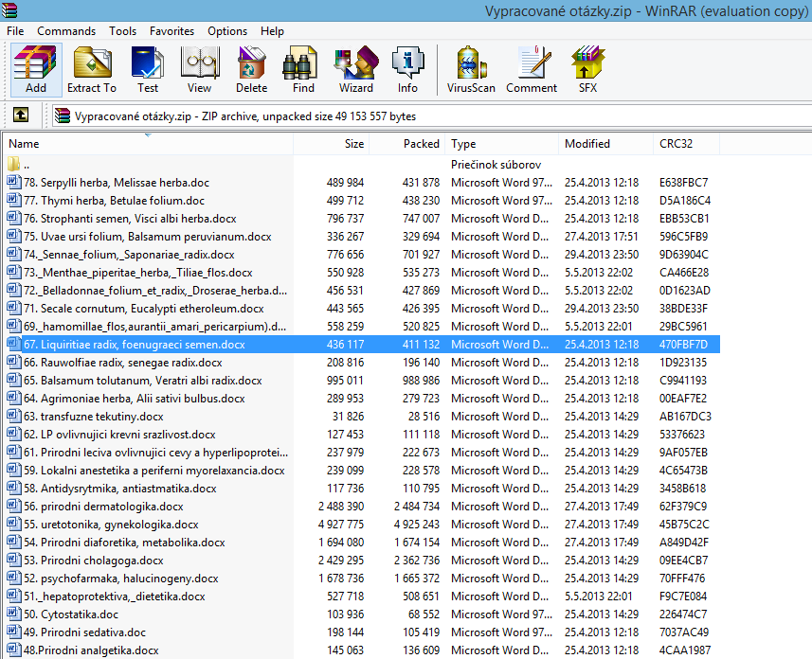
Task: Sort files by Type column header
Action: [502, 143]
